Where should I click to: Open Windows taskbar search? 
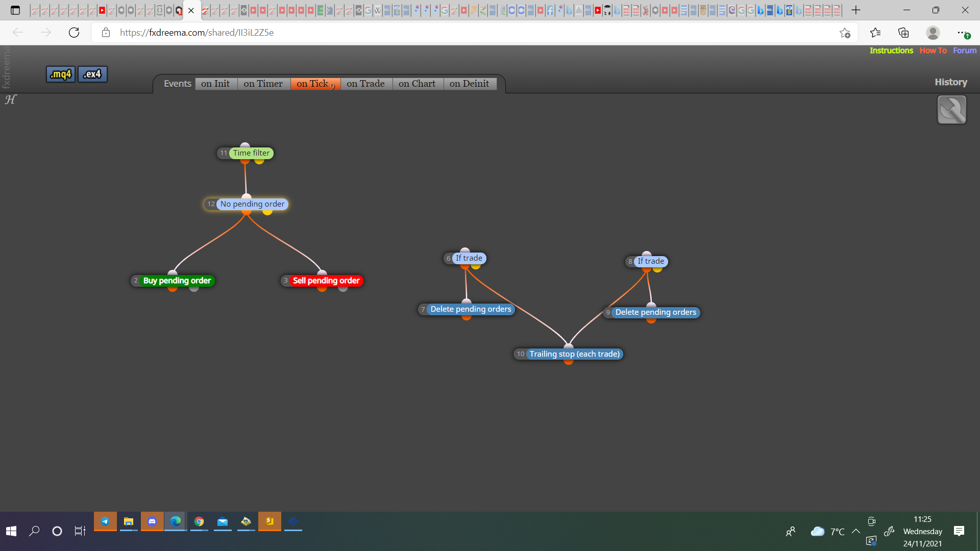[x=34, y=531]
